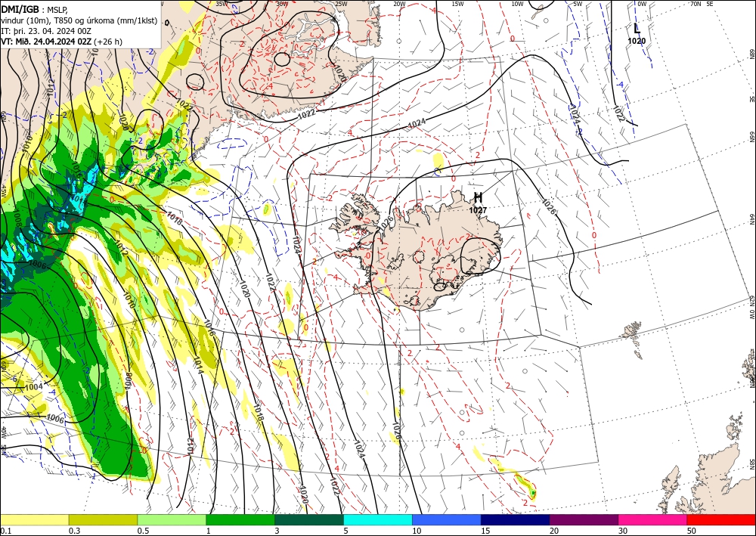Viewport: 756px width, 536px height.
Task: Click the '1020' value beneath the L marker
Action: click(x=637, y=41)
